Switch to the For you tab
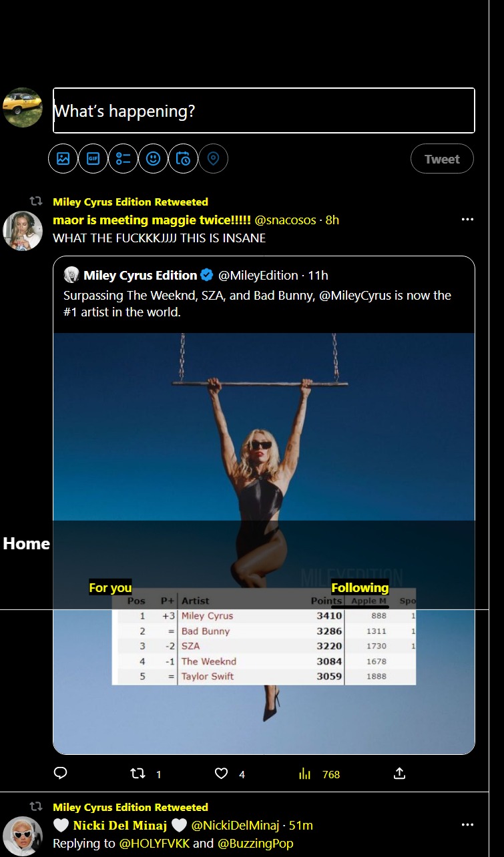The height and width of the screenshot is (857, 504). click(x=110, y=587)
